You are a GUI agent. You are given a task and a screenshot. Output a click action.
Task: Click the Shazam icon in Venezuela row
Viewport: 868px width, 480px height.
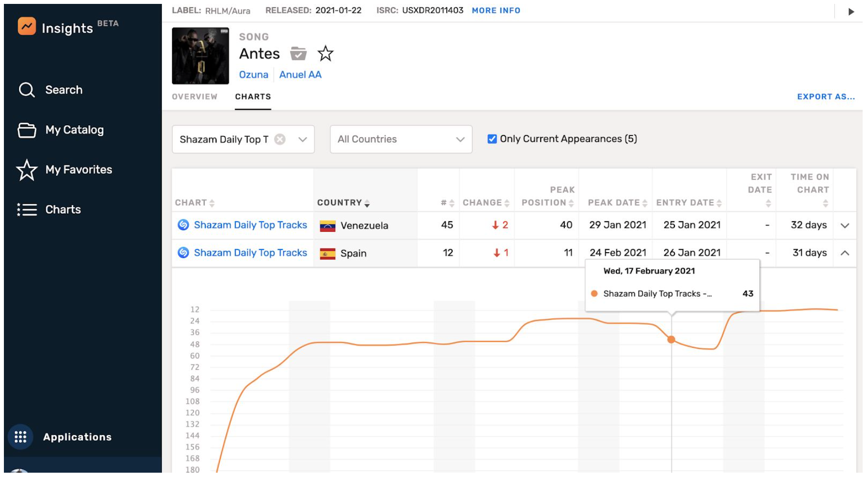tap(183, 225)
